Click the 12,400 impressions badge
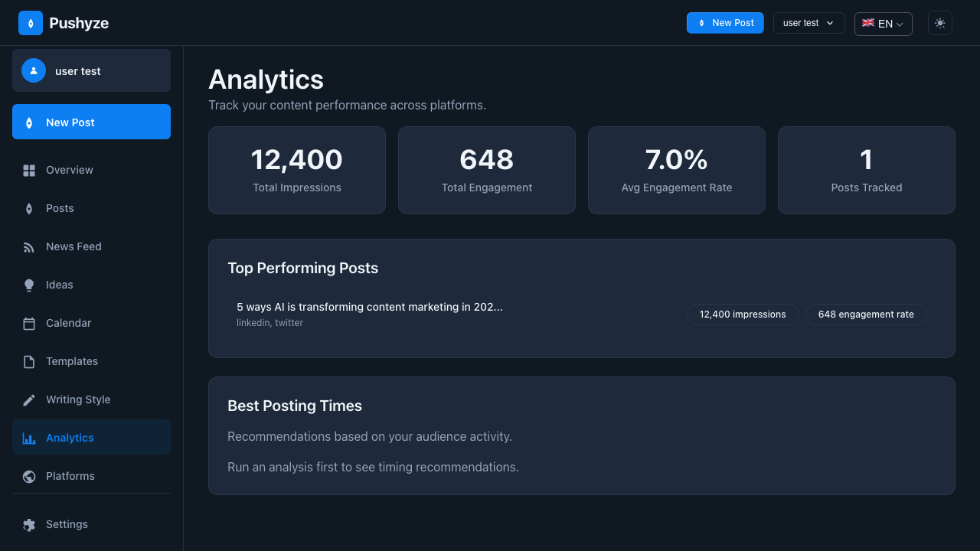The height and width of the screenshot is (551, 980). coord(743,315)
